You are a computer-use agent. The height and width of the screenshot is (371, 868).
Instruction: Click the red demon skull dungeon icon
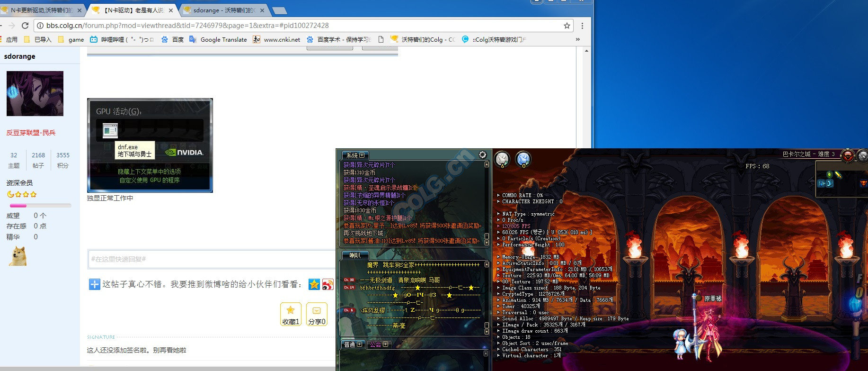848,155
